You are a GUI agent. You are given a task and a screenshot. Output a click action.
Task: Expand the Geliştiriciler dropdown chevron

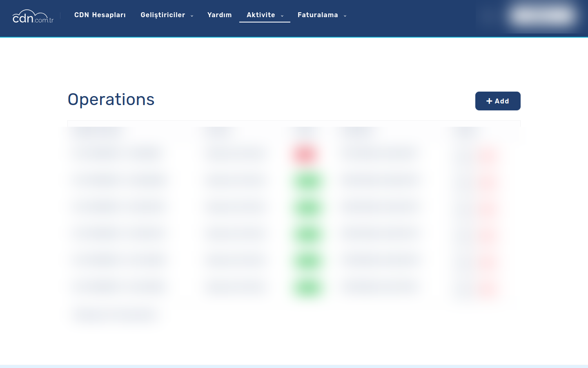point(192,16)
